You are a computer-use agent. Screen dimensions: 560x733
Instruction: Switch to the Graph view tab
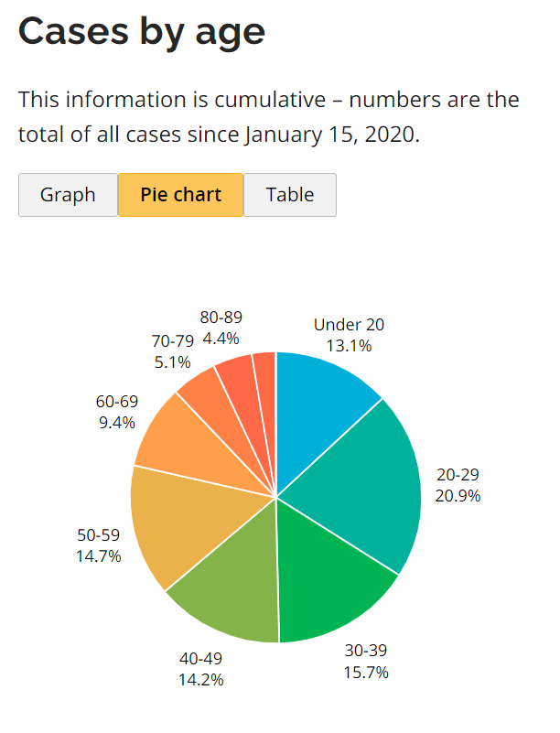(x=68, y=195)
